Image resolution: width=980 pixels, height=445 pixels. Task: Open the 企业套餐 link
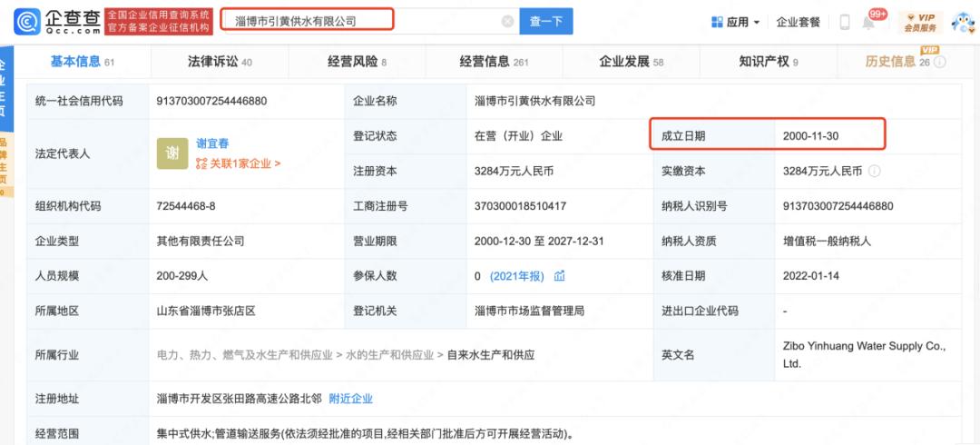click(x=798, y=22)
